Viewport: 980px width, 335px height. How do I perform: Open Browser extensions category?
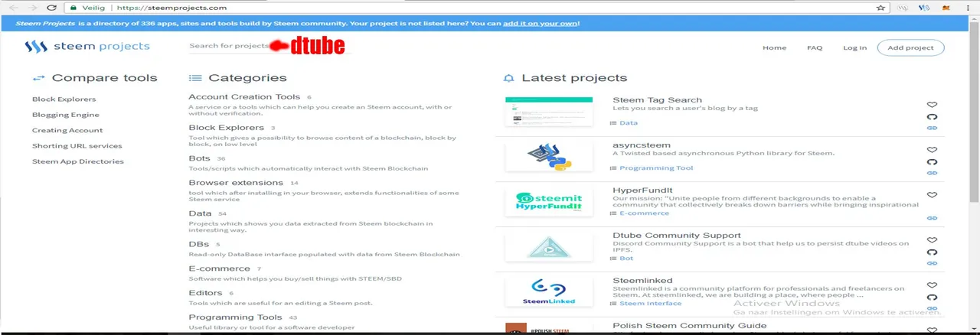coord(236,183)
